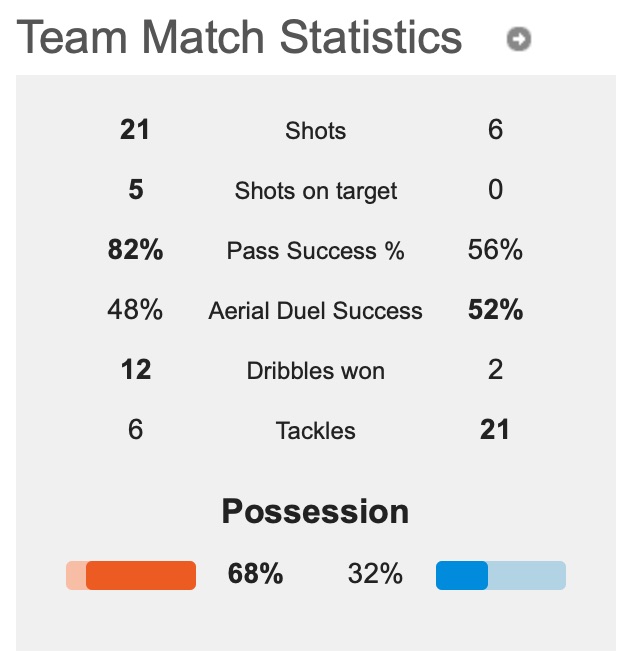Click the home team's 21 shots value
The image size is (628, 656).
(135, 129)
